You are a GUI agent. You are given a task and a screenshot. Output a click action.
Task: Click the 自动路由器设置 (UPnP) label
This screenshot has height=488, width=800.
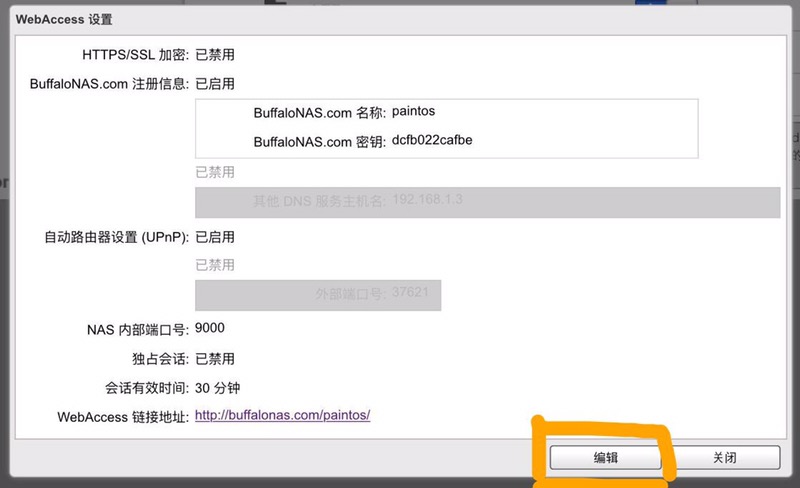(x=117, y=237)
